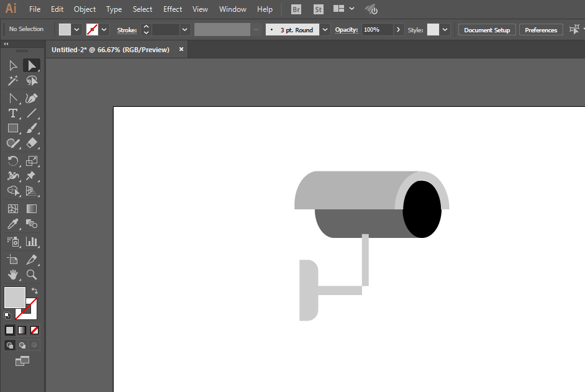Open the File menu
The width and height of the screenshot is (585, 392).
[x=35, y=9]
